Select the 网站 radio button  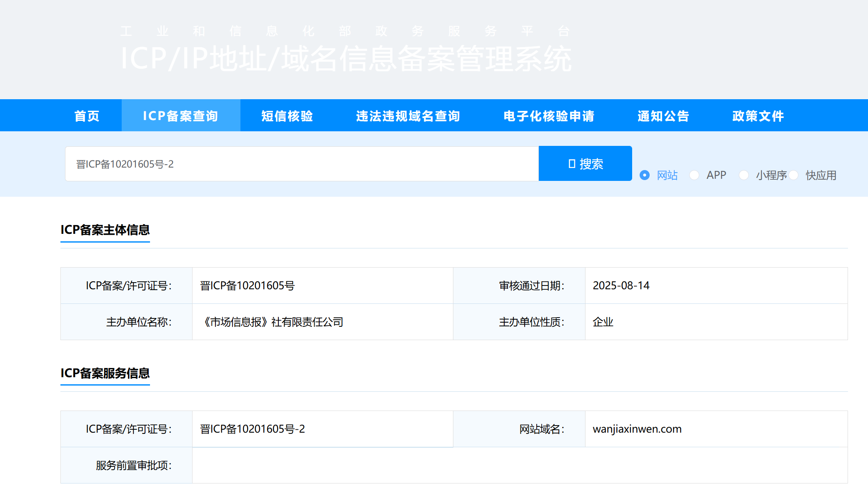pos(645,175)
